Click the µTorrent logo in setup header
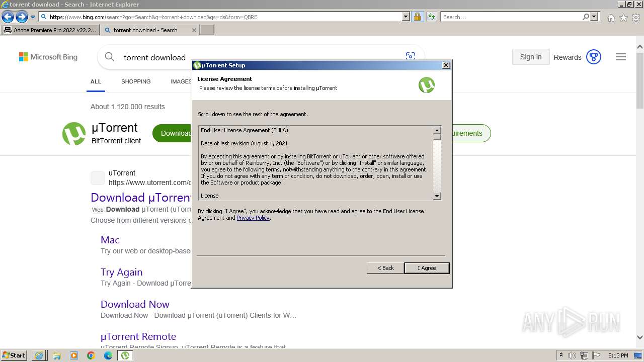The width and height of the screenshot is (644, 362). (427, 85)
